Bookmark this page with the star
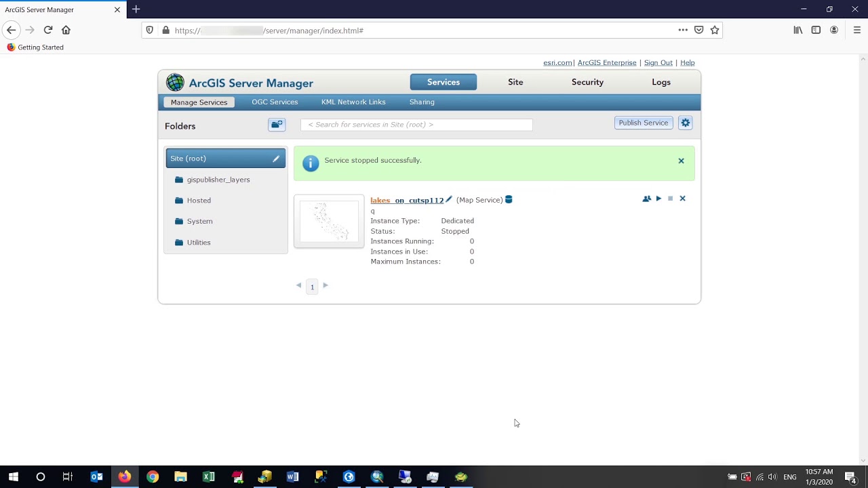 (715, 30)
